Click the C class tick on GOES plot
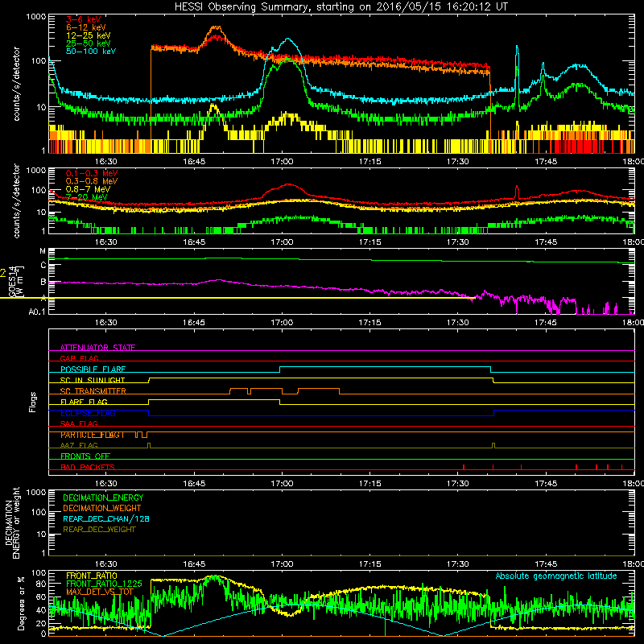Image resolution: width=644 pixels, height=644 pixels. point(43,266)
